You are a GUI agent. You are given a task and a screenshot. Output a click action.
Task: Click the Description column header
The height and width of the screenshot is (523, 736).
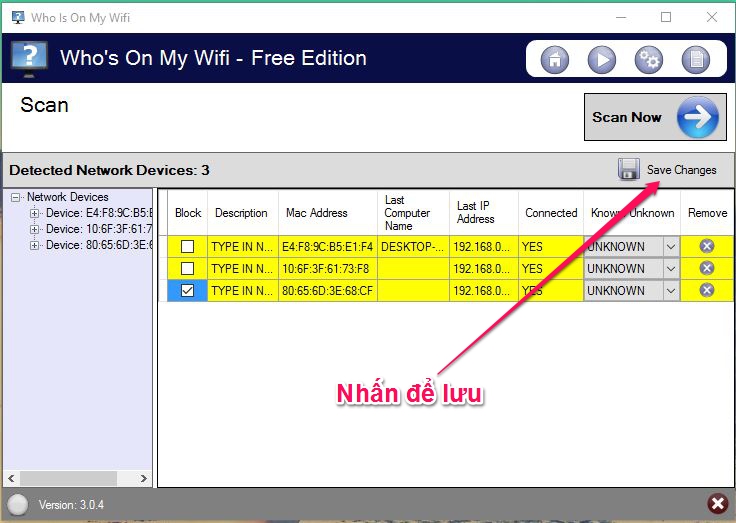pyautogui.click(x=241, y=213)
